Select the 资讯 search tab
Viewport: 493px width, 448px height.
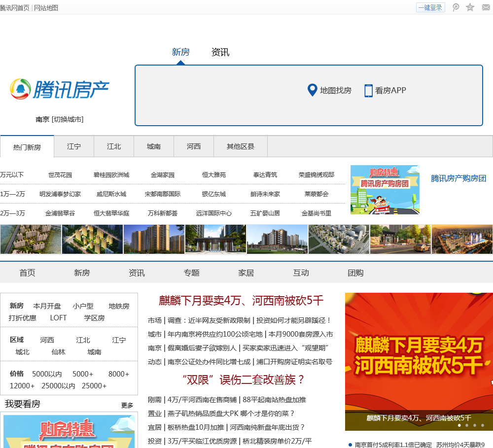click(220, 52)
